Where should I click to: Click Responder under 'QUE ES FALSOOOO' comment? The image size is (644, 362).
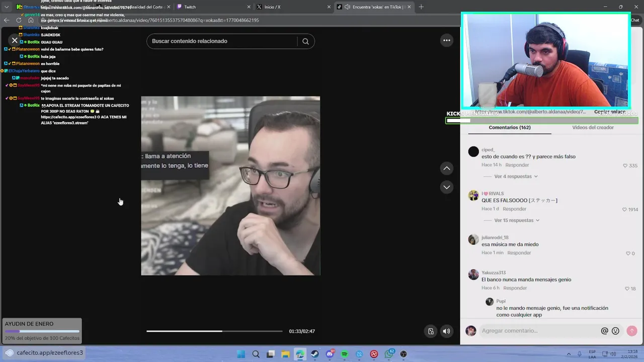(514, 209)
